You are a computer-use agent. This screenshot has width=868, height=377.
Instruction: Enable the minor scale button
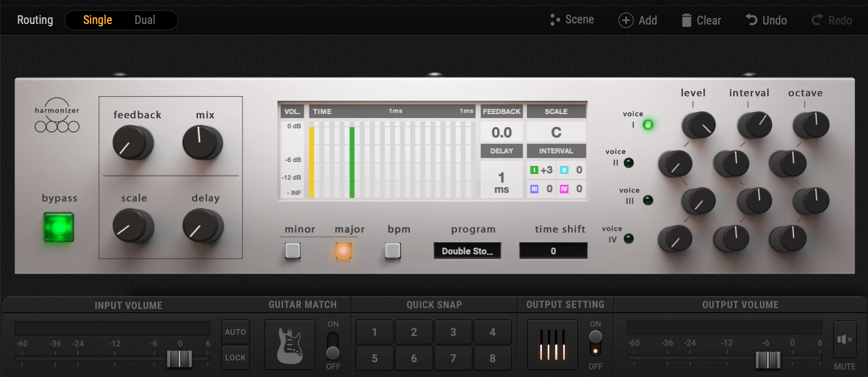click(x=293, y=250)
